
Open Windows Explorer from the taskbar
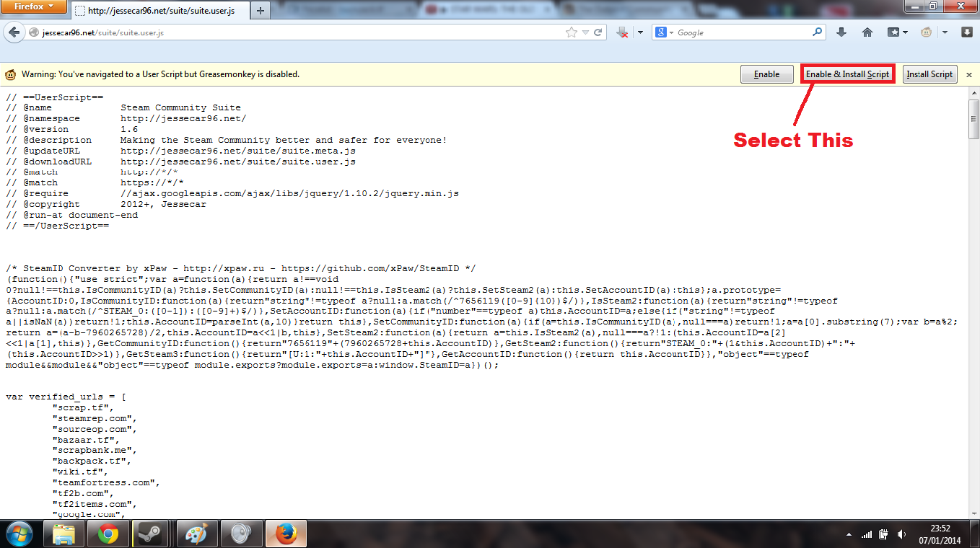pyautogui.click(x=64, y=534)
